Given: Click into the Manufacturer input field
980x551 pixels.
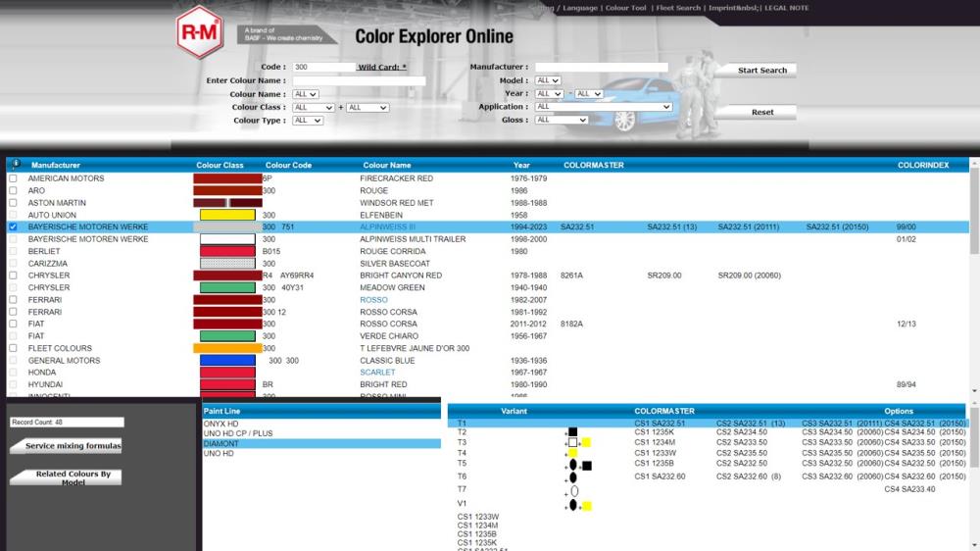Looking at the screenshot, I should (602, 67).
